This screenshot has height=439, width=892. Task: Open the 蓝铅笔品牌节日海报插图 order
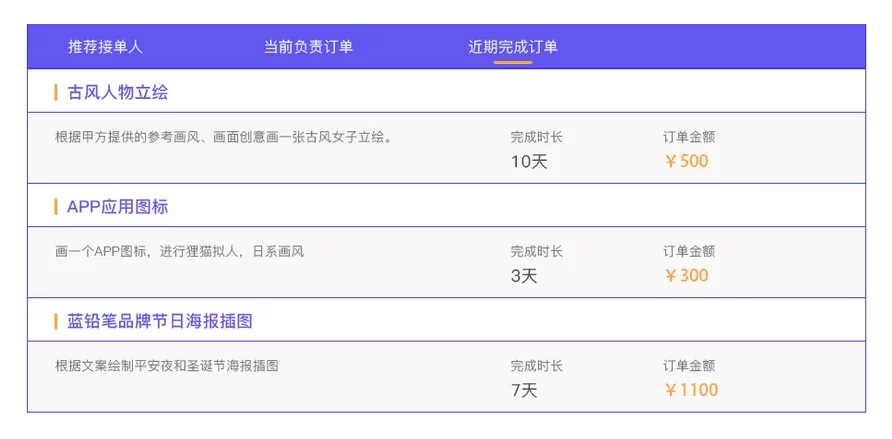tap(159, 321)
